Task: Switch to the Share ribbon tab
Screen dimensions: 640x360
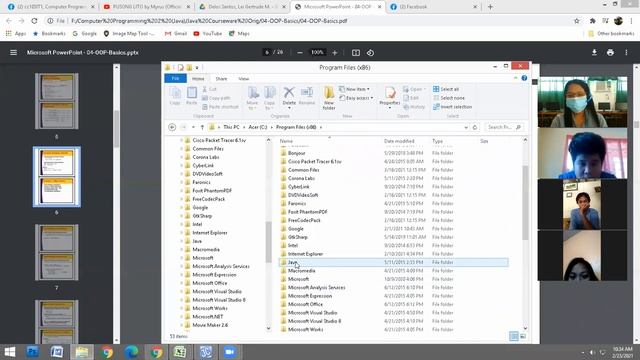Action: click(221, 79)
